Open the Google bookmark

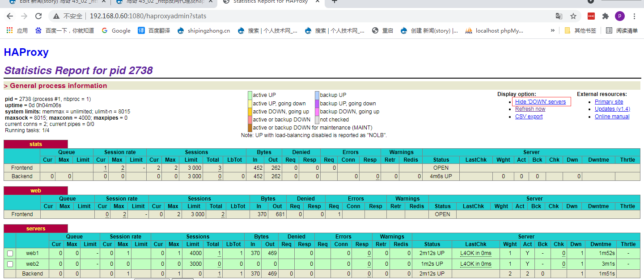(x=116, y=31)
